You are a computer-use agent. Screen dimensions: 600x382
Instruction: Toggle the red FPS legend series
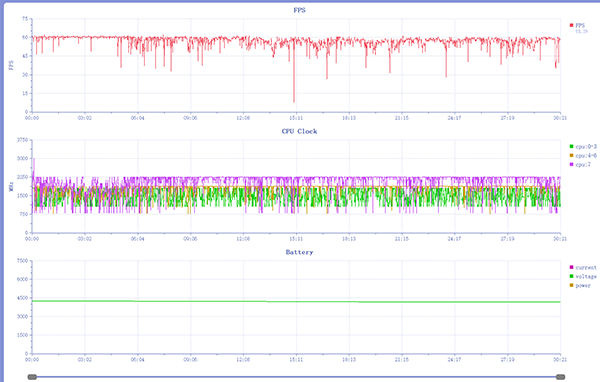click(577, 25)
